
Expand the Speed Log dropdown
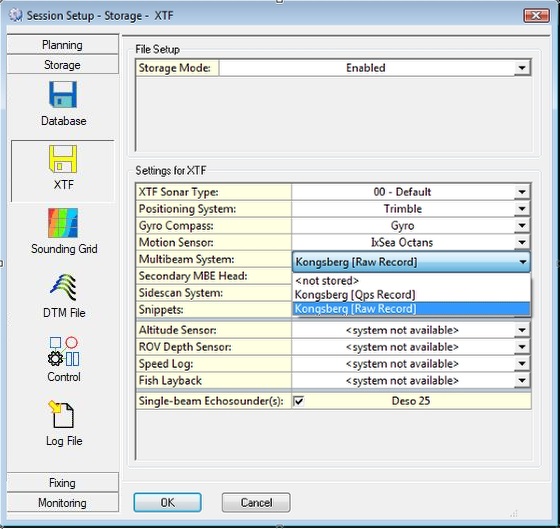[x=522, y=364]
